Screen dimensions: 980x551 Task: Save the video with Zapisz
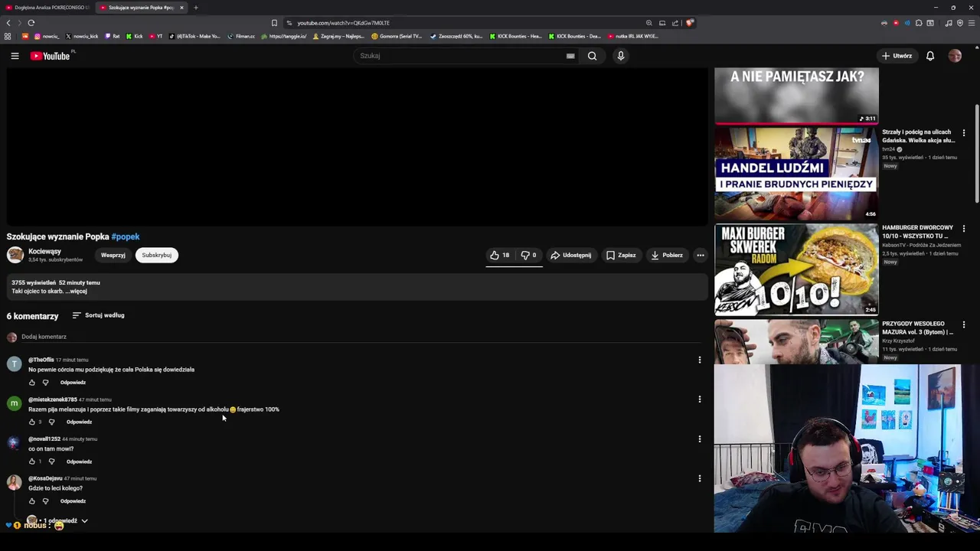point(621,255)
